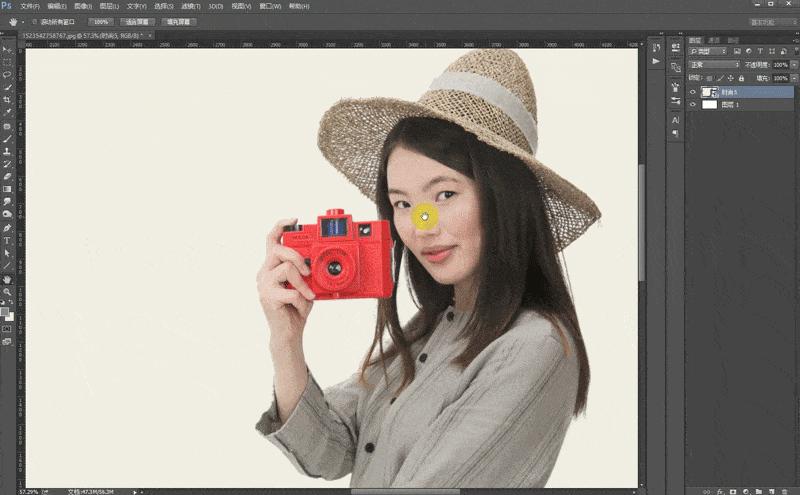This screenshot has height=495, width=800.
Task: Toggle visibility of the bottom layer
Action: [692, 104]
